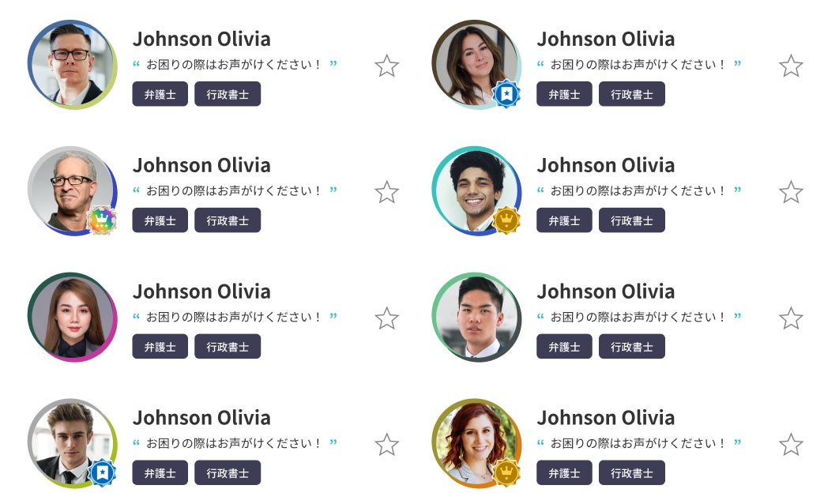Click gold crown badge on teal-ringed avatar
This screenshot has width=824, height=504.
click(506, 220)
